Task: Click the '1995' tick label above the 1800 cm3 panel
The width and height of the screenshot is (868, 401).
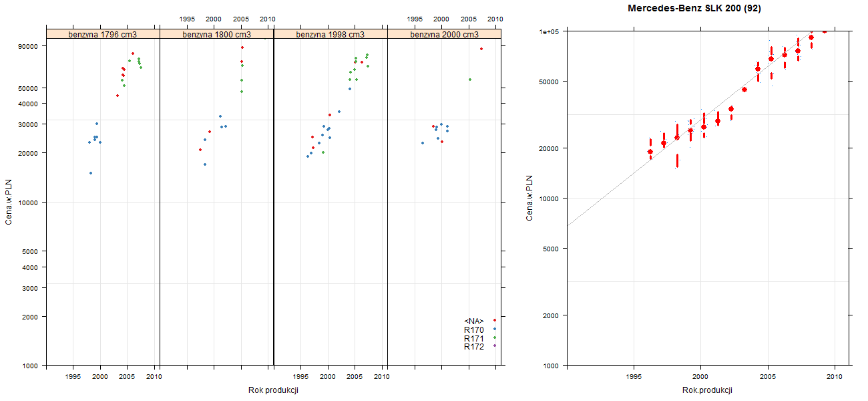Action: coord(187,19)
